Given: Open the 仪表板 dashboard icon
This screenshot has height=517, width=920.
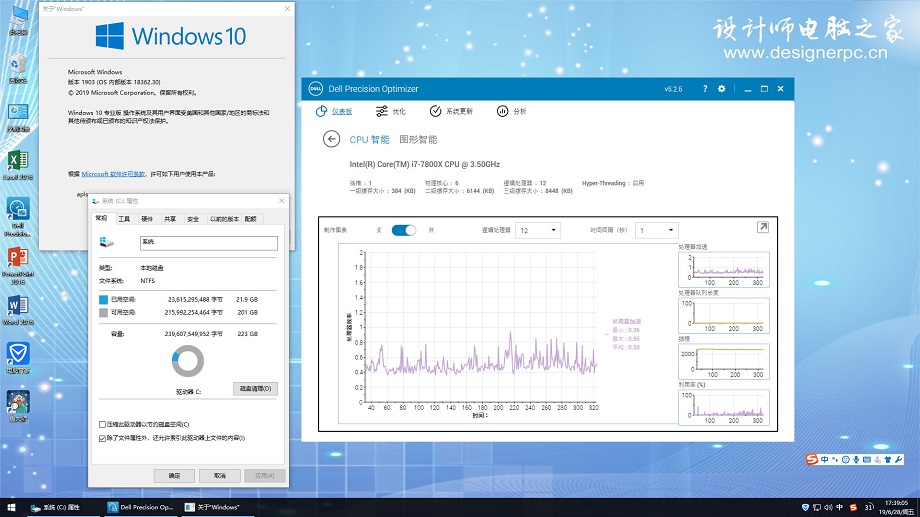Looking at the screenshot, I should [322, 111].
